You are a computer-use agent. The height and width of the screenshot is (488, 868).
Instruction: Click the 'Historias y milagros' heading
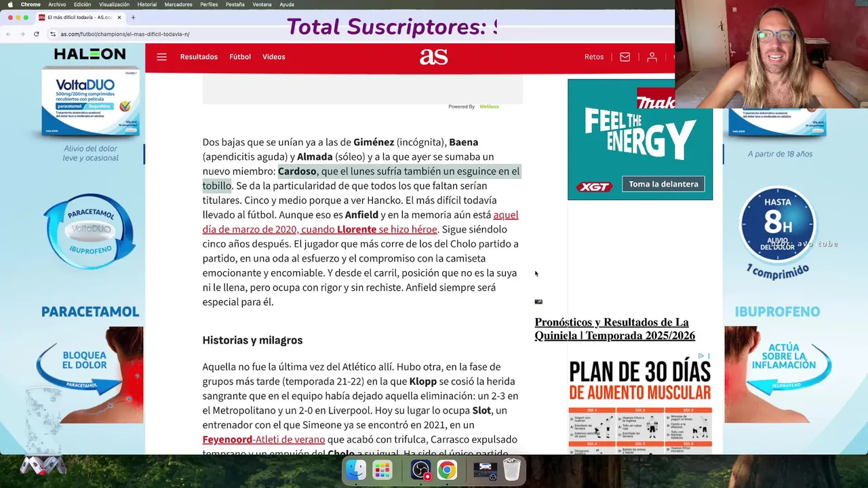click(x=252, y=340)
